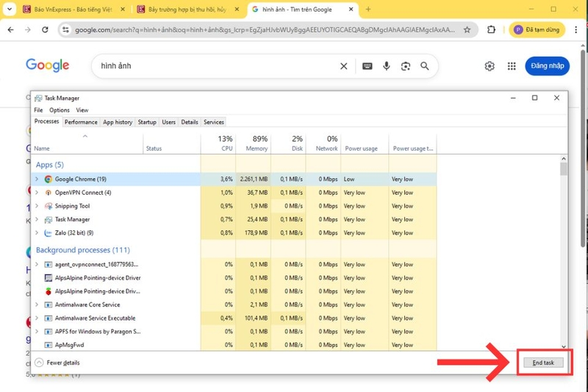Open Google apps grid icon
The width and height of the screenshot is (588, 392).
[x=512, y=66]
